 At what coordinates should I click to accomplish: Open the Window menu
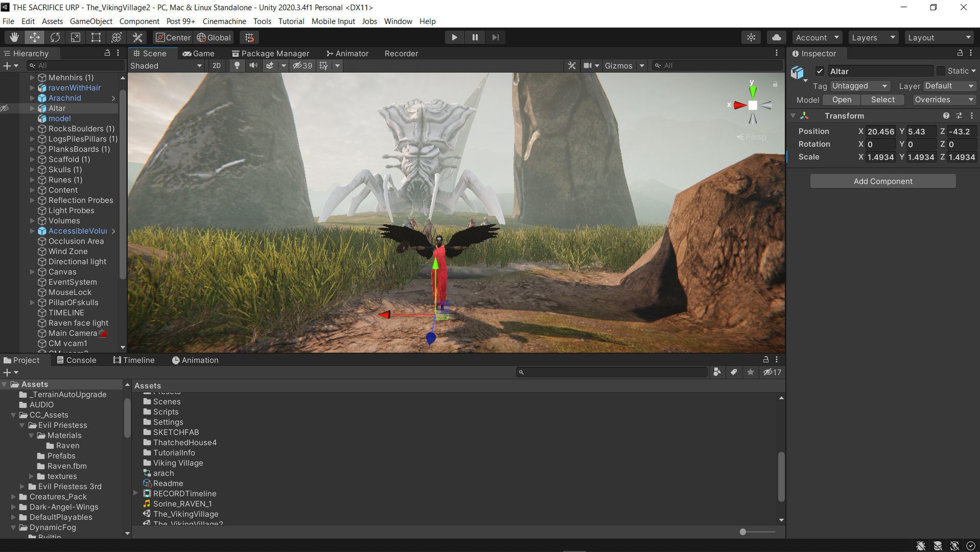point(398,21)
